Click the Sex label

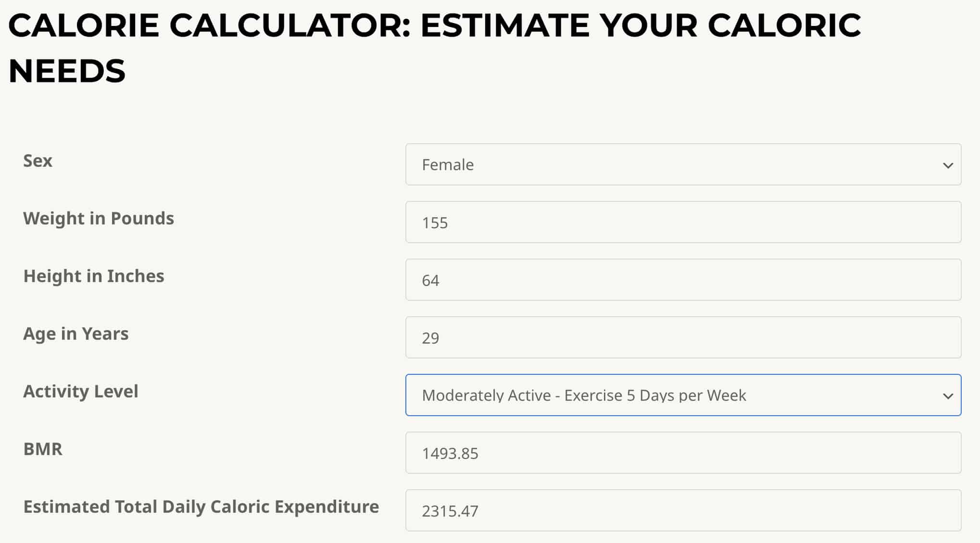(38, 160)
